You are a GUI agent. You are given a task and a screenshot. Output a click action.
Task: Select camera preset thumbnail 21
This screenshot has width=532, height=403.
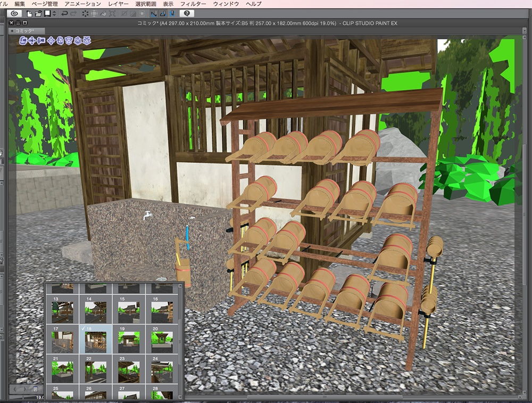[x=62, y=369]
